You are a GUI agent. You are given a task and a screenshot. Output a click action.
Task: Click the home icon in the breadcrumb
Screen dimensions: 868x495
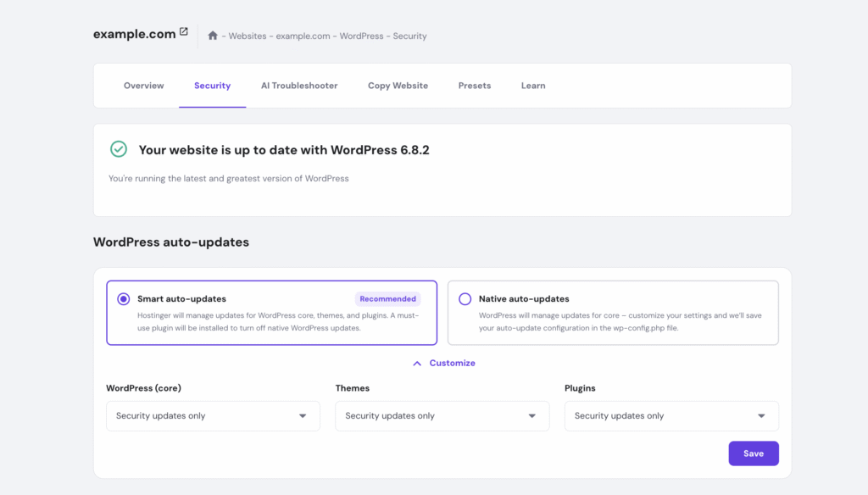(211, 36)
